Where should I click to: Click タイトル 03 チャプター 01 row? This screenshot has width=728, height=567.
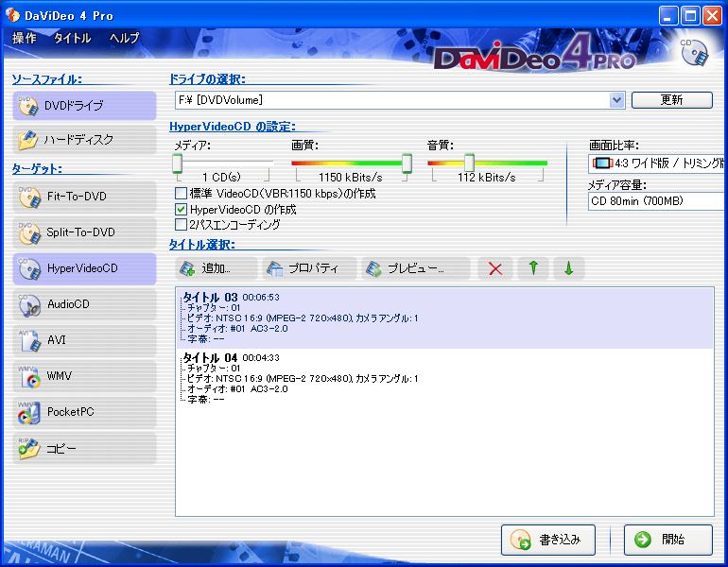click(x=213, y=308)
